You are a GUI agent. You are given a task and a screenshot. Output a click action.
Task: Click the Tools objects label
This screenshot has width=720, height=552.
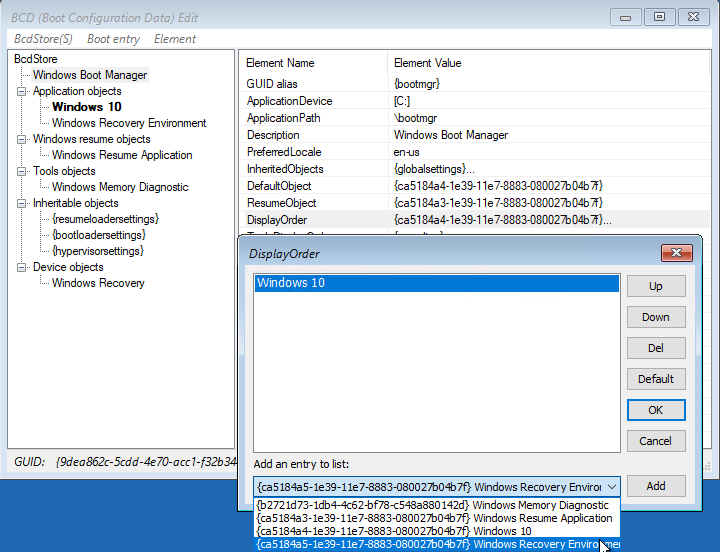pos(64,171)
